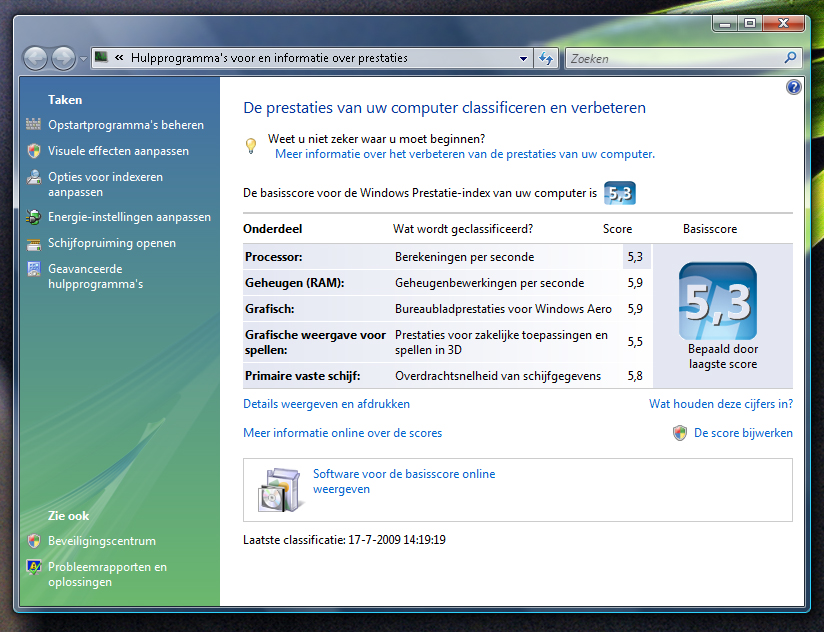Click the Processor score 5,3 cell
Screen dimensions: 824x632
coord(635,257)
